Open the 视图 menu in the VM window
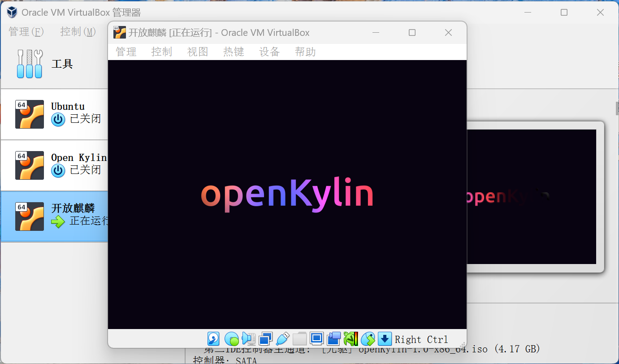 [198, 52]
